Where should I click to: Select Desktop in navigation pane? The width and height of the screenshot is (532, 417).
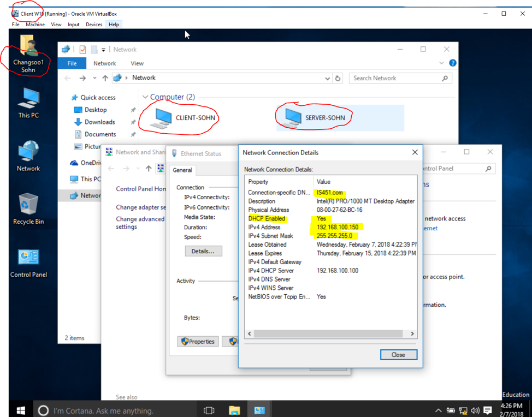[90, 110]
